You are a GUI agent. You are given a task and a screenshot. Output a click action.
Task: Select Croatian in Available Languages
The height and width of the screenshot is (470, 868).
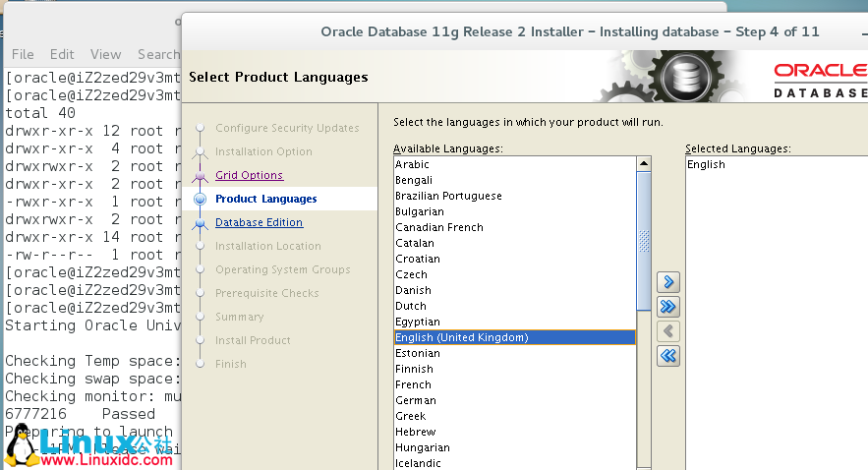515,259
